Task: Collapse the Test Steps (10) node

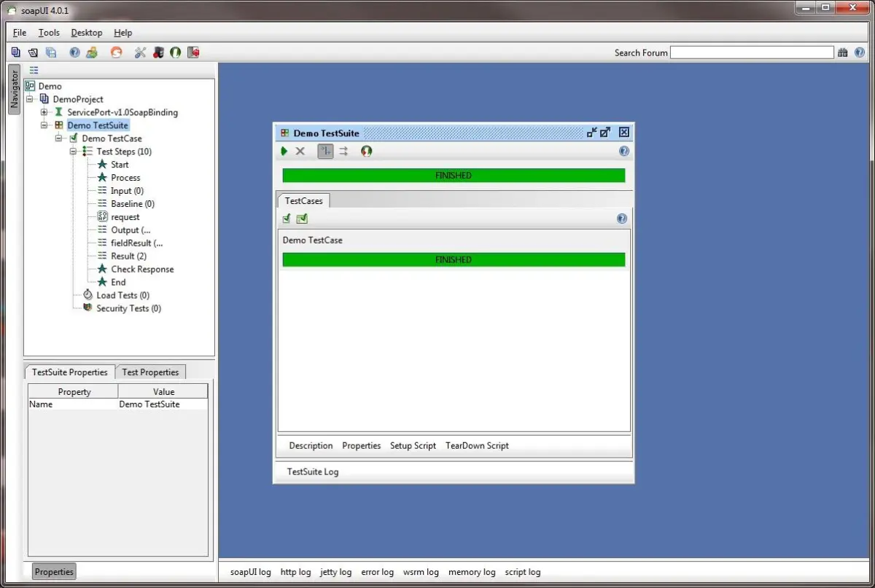Action: pos(74,152)
